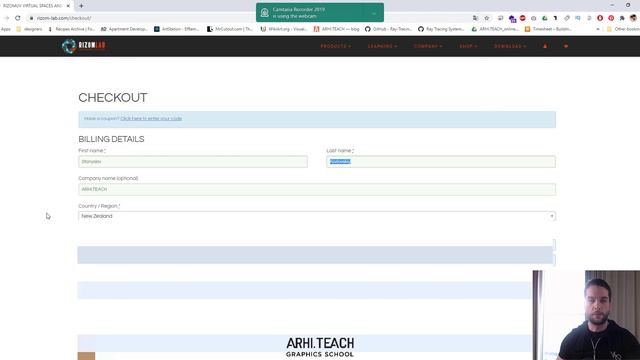The width and height of the screenshot is (640, 360).
Task: Click the webcam video overlay
Action: pos(586,315)
